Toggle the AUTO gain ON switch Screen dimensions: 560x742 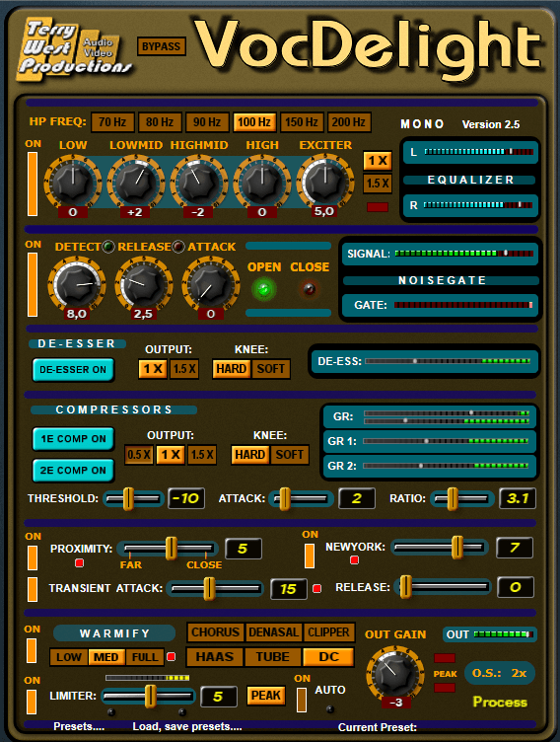302,700
